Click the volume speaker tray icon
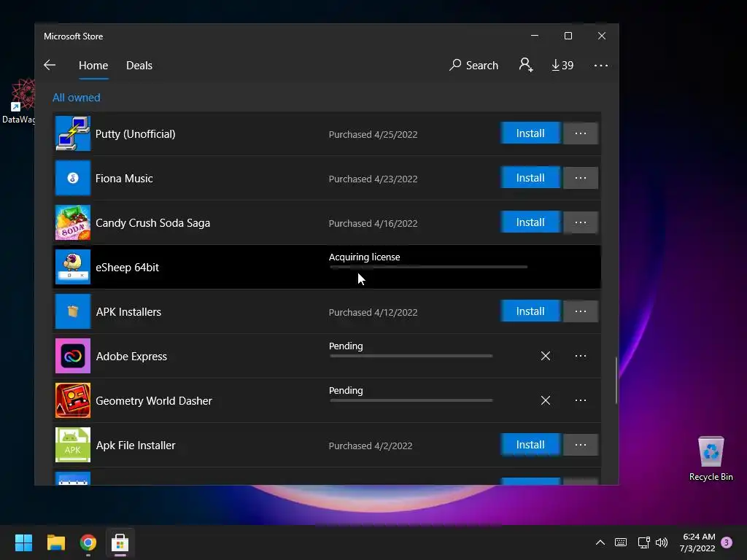Viewport: 747px width, 560px height. 662,542
